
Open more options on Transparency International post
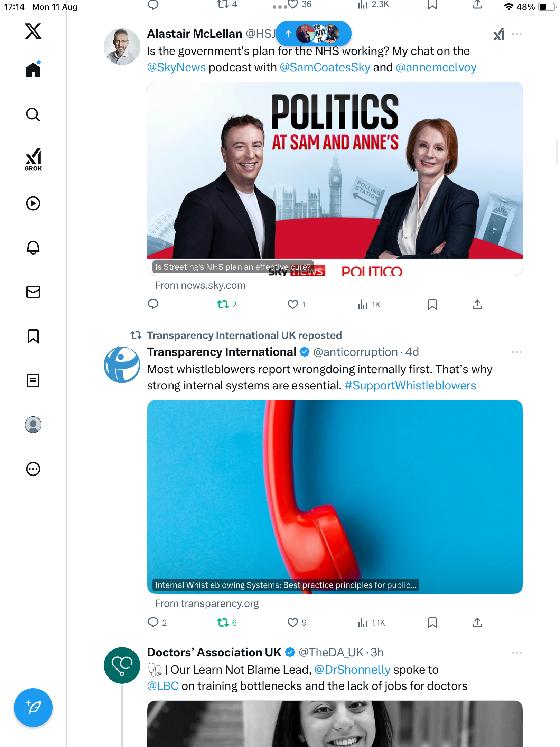516,352
